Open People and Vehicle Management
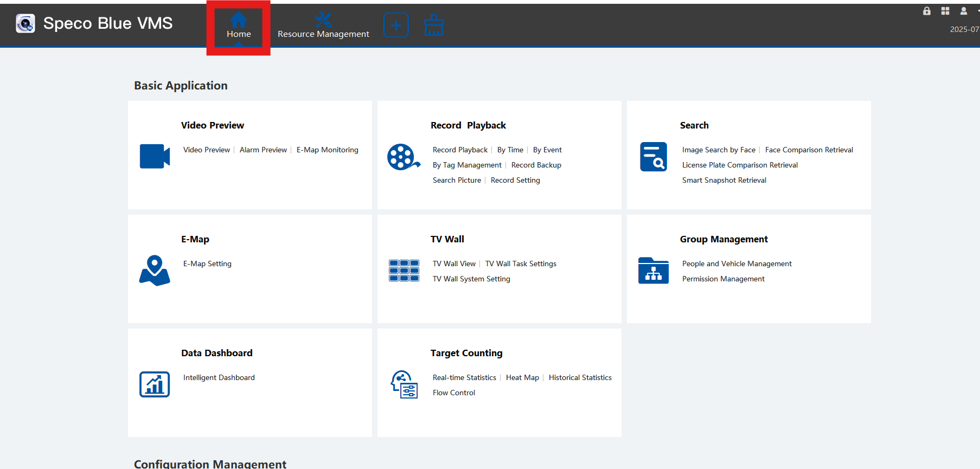Viewport: 980px width, 469px height. [x=737, y=264]
